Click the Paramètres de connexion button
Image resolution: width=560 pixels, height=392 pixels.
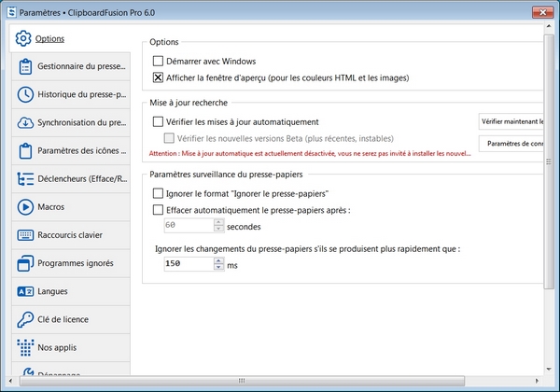511,144
